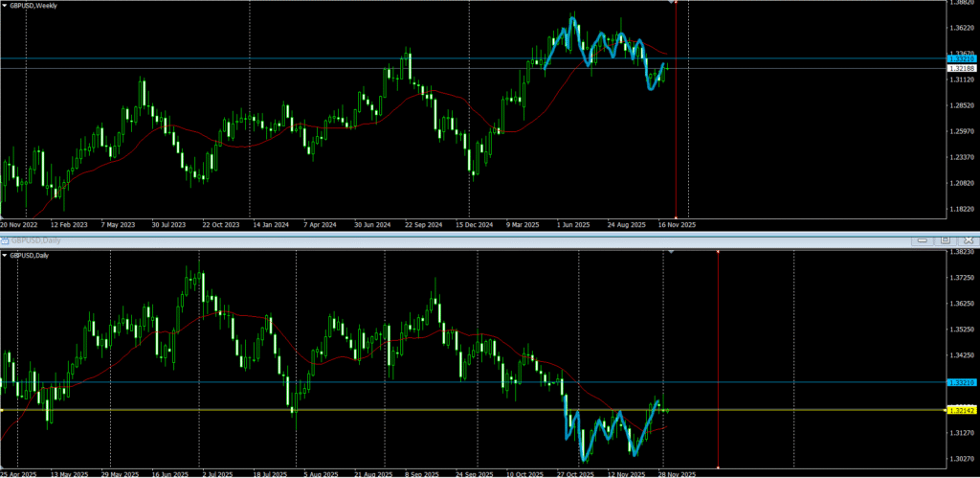Open the GBPUSD,Weekly chart title dropdown arrow
The width and height of the screenshot is (980, 478).
click(x=5, y=5)
